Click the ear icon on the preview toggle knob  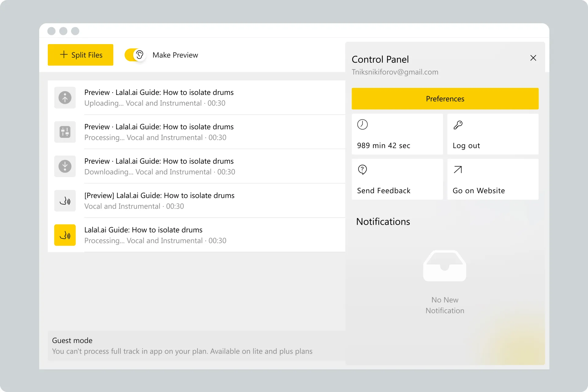(140, 55)
